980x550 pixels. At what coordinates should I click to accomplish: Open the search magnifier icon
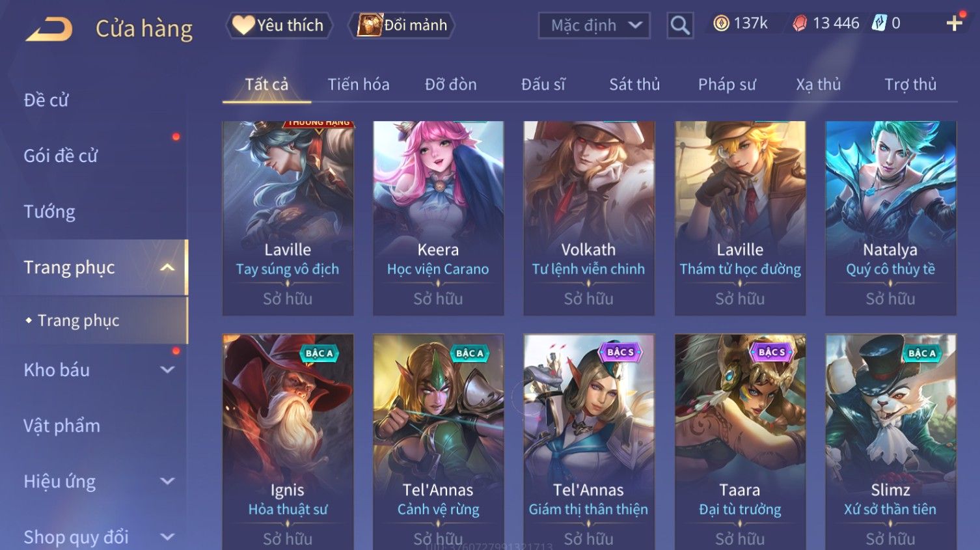680,25
